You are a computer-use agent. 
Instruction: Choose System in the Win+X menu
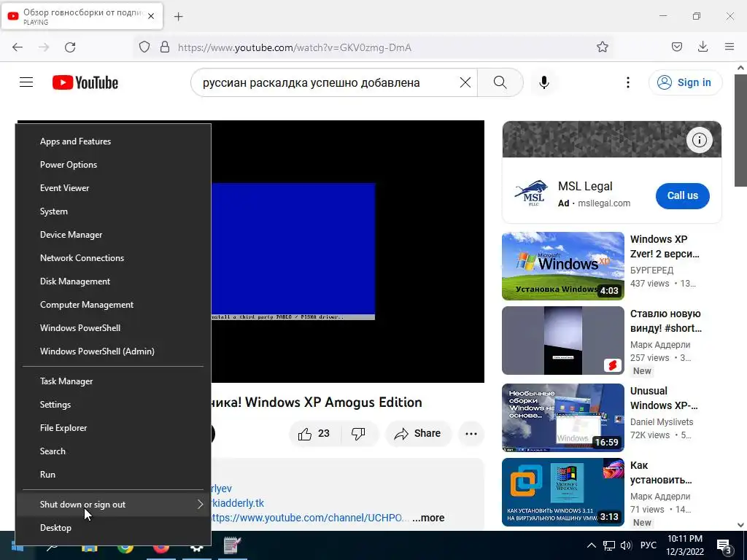pyautogui.click(x=113, y=211)
